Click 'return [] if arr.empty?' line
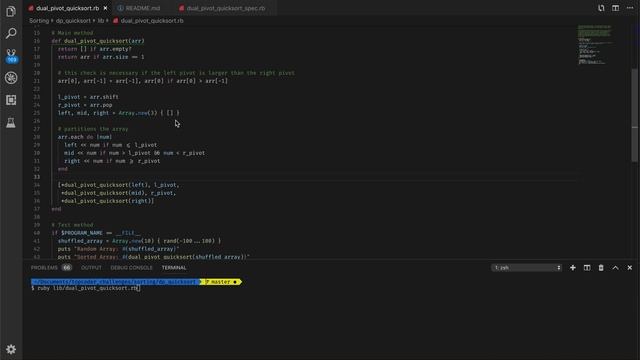This screenshot has width=640, height=360. 95,49
